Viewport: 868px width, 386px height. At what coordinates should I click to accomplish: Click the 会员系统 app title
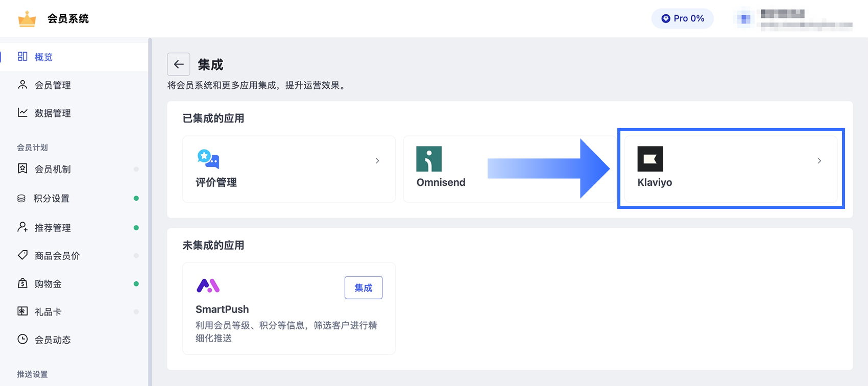(68, 19)
